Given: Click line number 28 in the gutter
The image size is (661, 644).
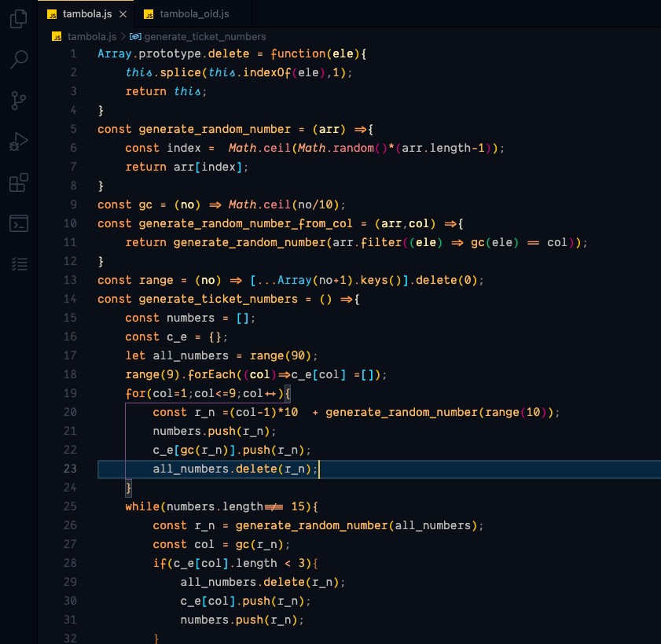Looking at the screenshot, I should [x=70, y=563].
